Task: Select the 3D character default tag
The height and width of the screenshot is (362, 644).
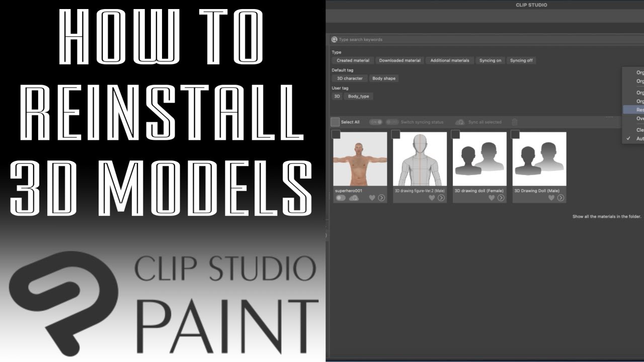Action: point(350,78)
